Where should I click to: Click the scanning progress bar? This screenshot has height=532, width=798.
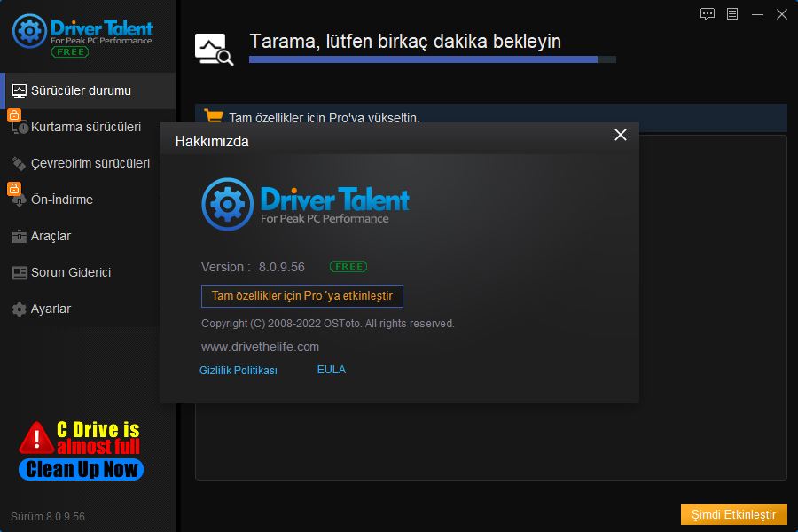[433, 59]
